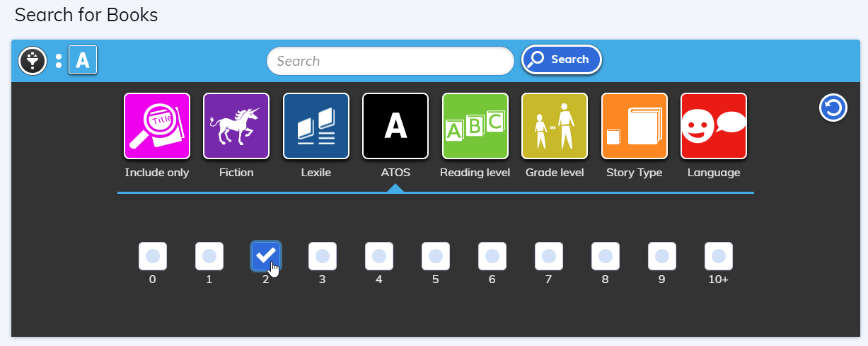Check the ATOS level 1 box
Image resolution: width=868 pixels, height=346 pixels.
pyautogui.click(x=209, y=256)
